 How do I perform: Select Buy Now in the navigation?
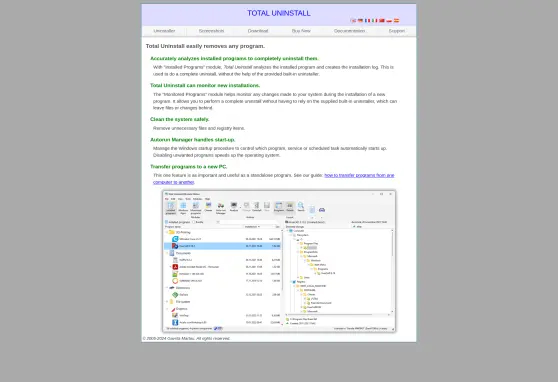(x=301, y=31)
